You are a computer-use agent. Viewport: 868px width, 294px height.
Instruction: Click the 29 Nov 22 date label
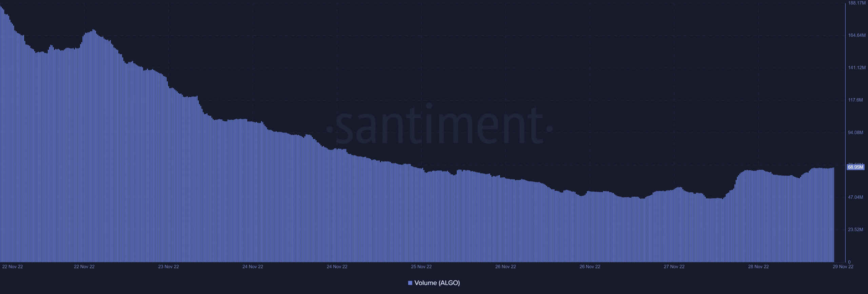click(x=843, y=267)
